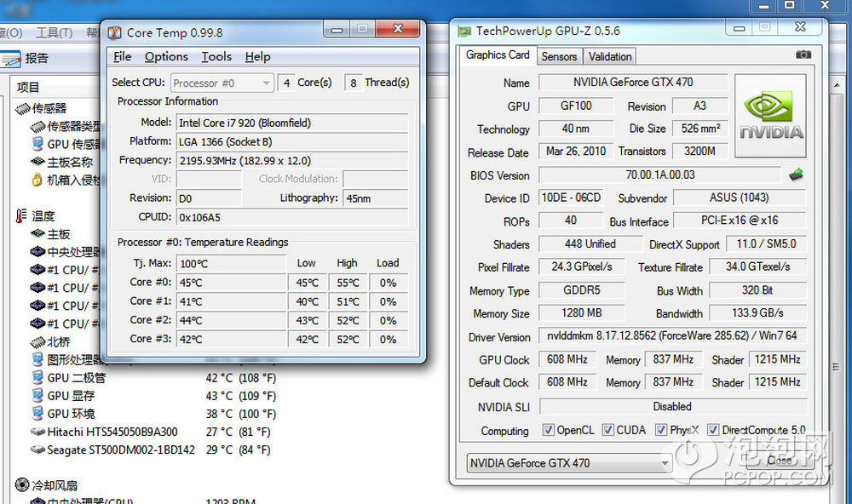
Task: Toggle the PhysX checkbox
Action: pos(661,430)
